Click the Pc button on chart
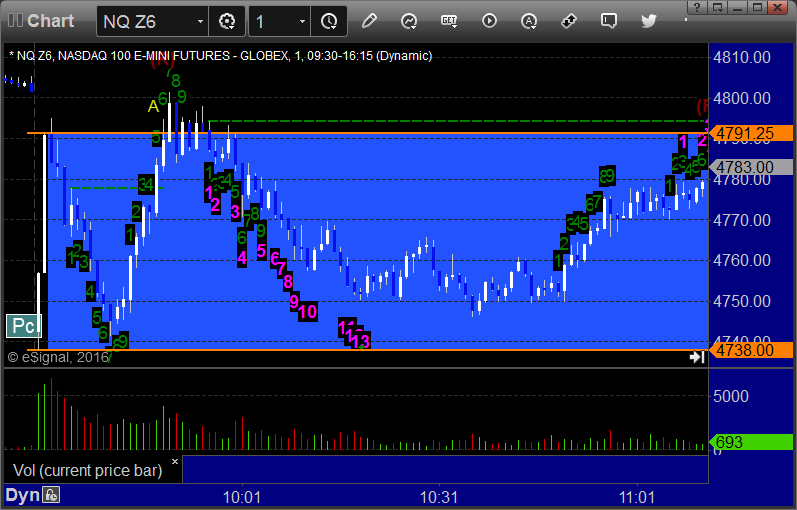 click(23, 326)
